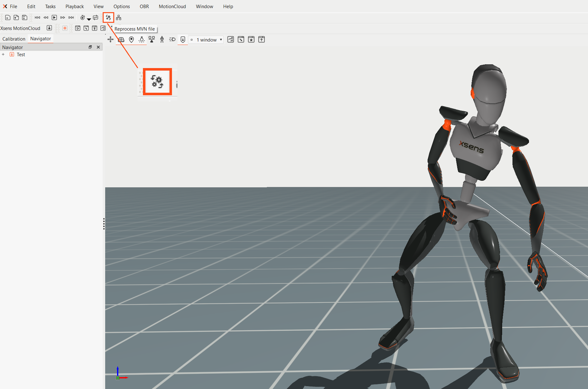Click the save file toolbar icon
This screenshot has height=389, width=588.
[25, 18]
